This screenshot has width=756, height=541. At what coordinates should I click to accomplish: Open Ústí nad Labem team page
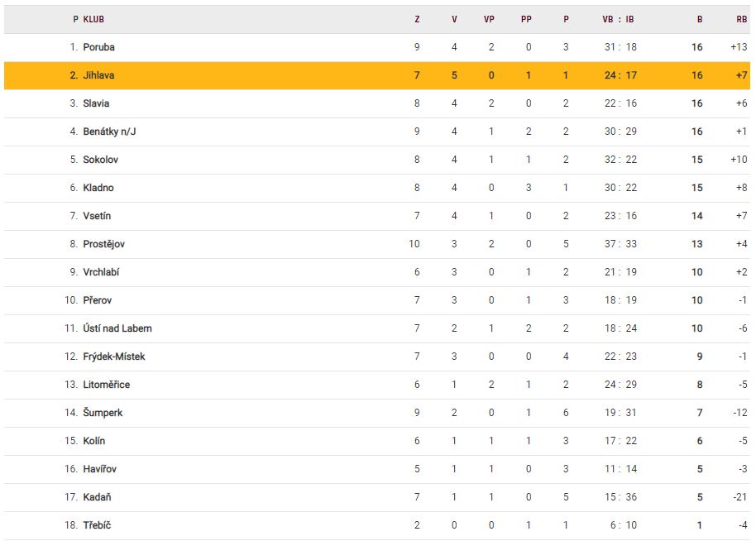click(117, 328)
